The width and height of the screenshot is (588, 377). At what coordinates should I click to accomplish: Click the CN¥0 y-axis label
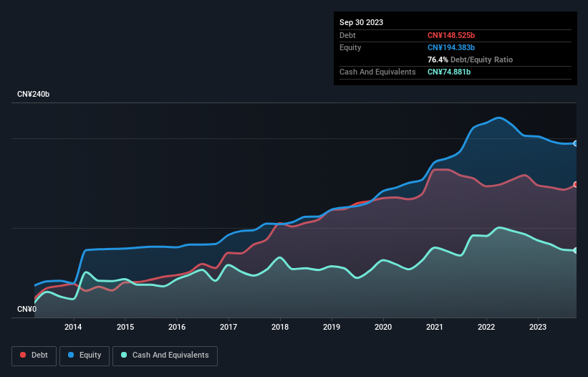[x=26, y=309]
